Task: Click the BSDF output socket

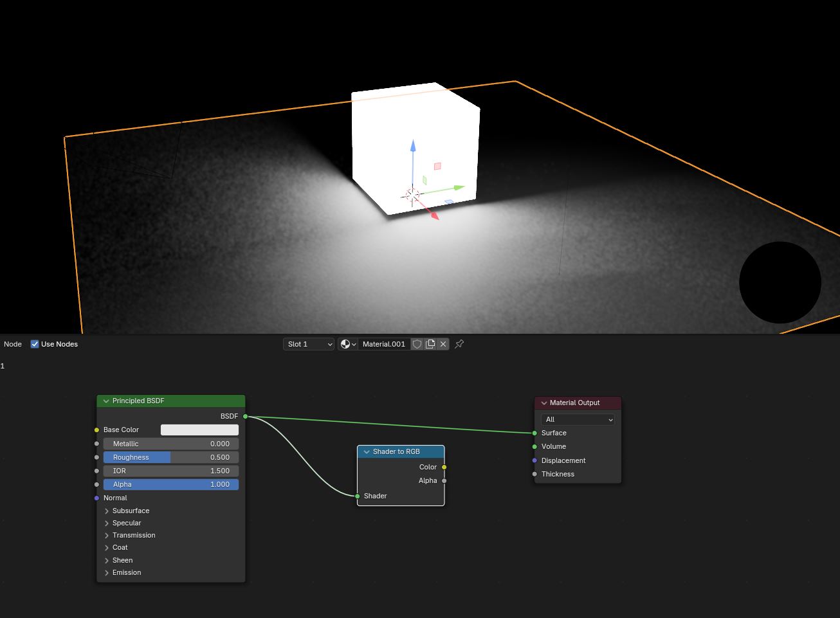Action: pyautogui.click(x=246, y=416)
